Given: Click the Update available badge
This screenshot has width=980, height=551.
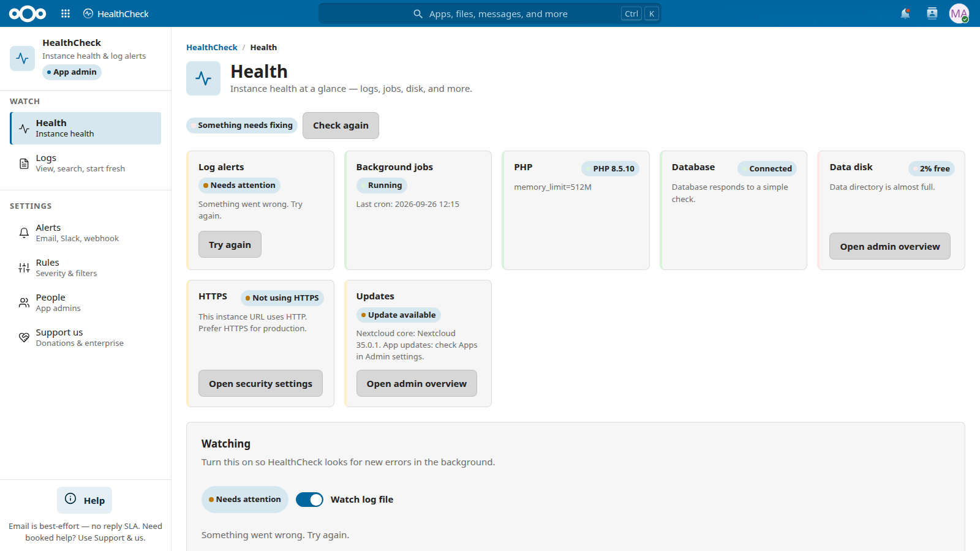Looking at the screenshot, I should [399, 315].
